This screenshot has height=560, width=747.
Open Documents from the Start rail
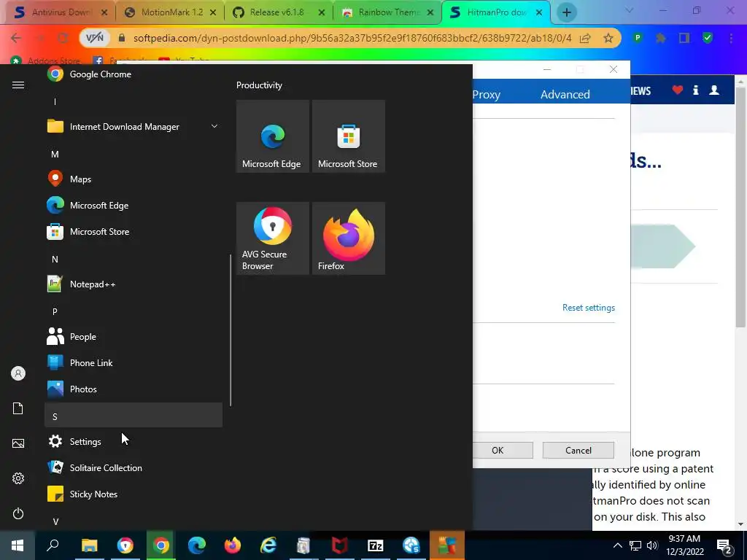point(18,408)
